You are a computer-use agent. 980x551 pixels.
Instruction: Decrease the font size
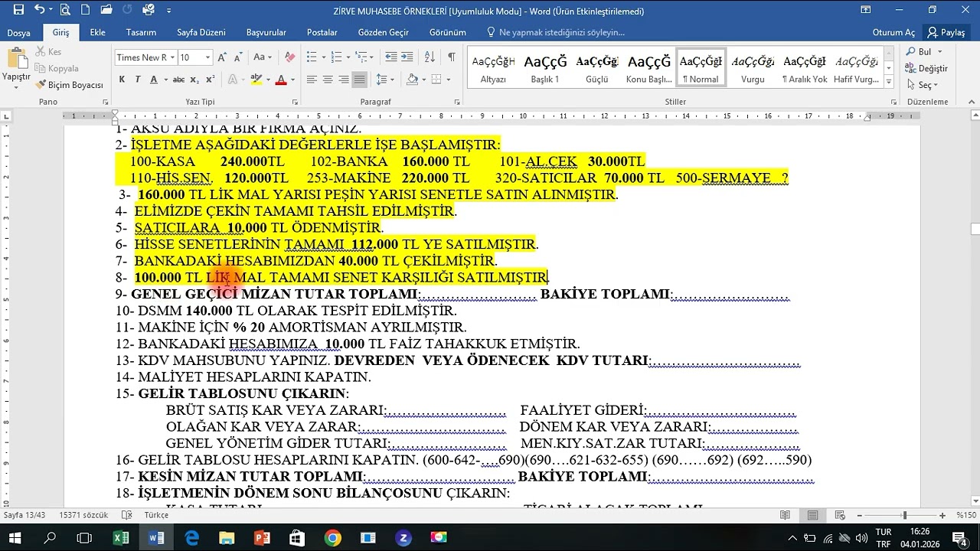(237, 57)
